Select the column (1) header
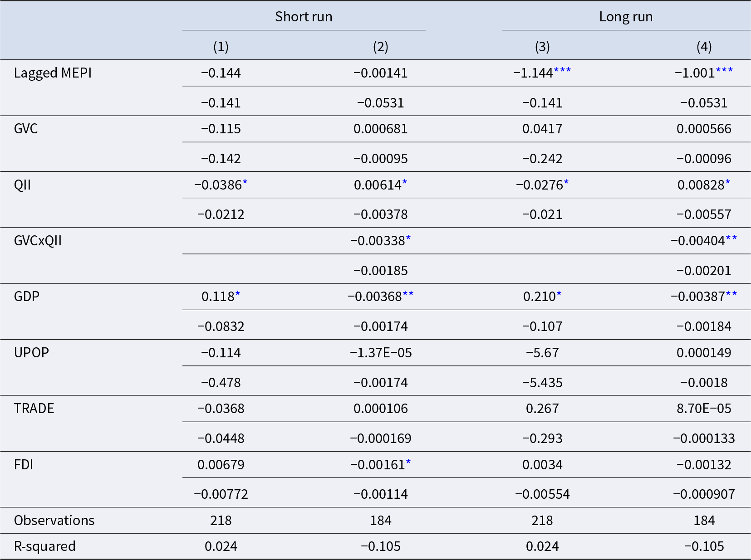Viewport: 751px width, 560px height. pos(221,47)
